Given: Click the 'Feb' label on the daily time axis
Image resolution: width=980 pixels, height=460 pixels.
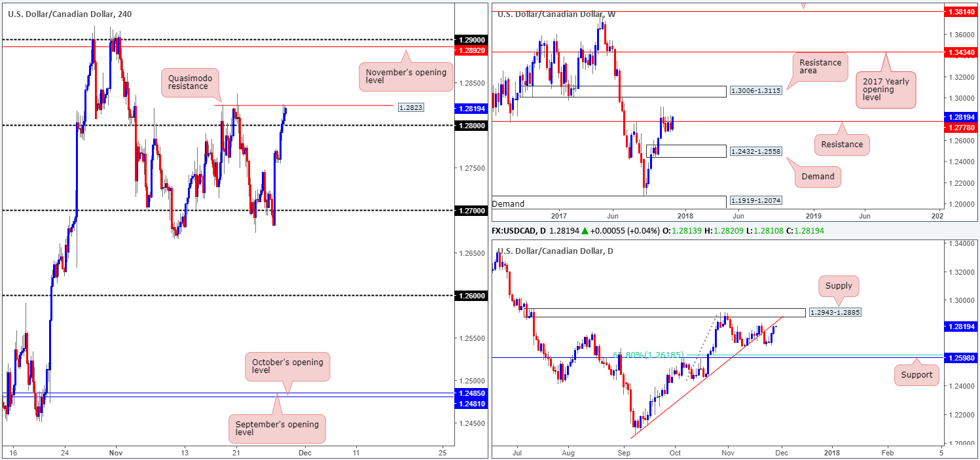Looking at the screenshot, I should pyautogui.click(x=887, y=452).
